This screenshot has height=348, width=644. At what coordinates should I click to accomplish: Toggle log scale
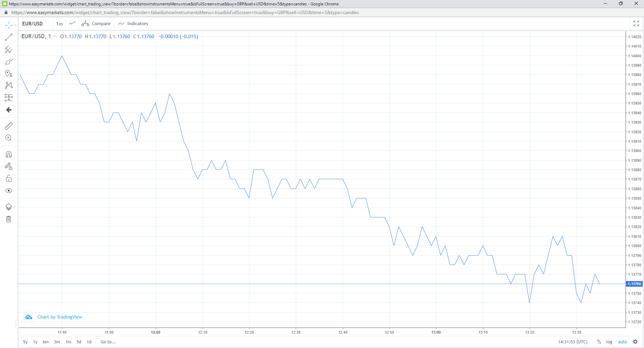(609, 342)
